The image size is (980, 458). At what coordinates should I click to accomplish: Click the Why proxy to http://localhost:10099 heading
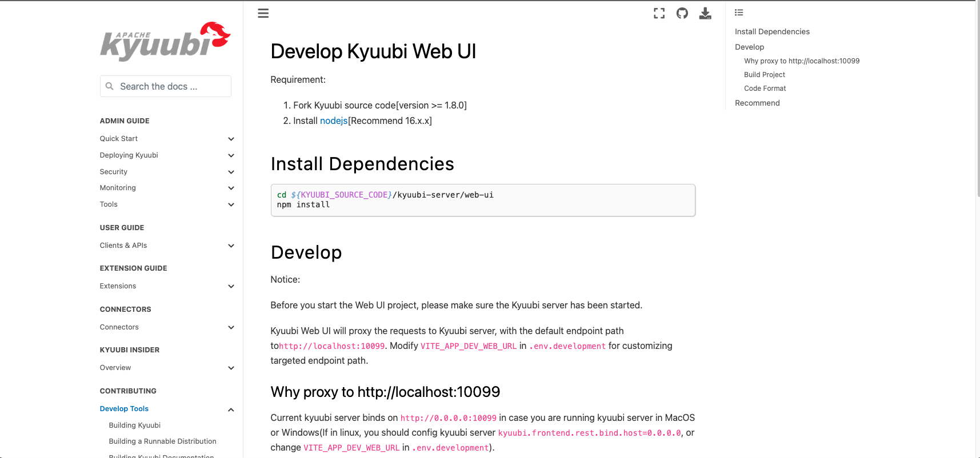tap(385, 392)
